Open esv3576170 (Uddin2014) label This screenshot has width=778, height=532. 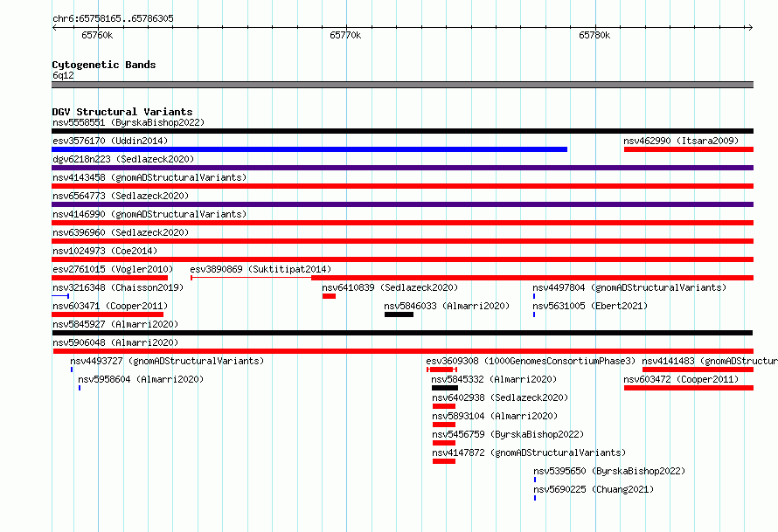110,141
